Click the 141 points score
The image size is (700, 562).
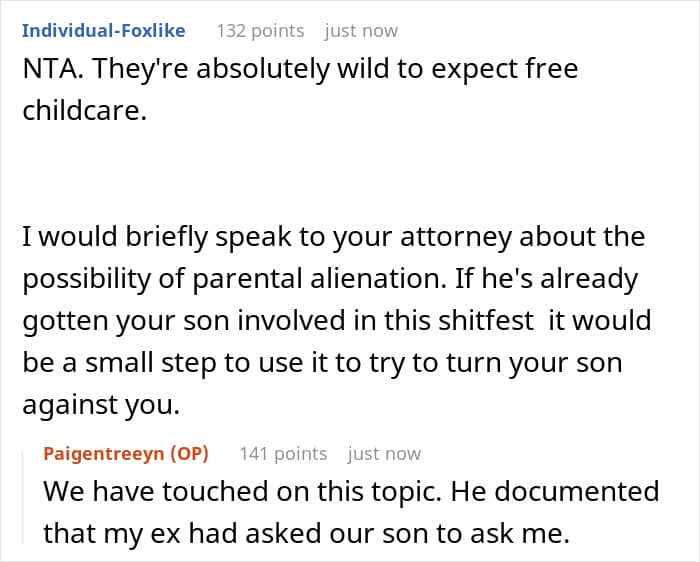283,453
